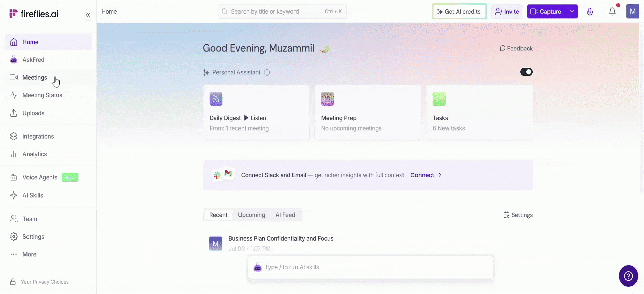Click the Type / to run AI skills field
The width and height of the screenshot is (644, 294).
pyautogui.click(x=370, y=267)
